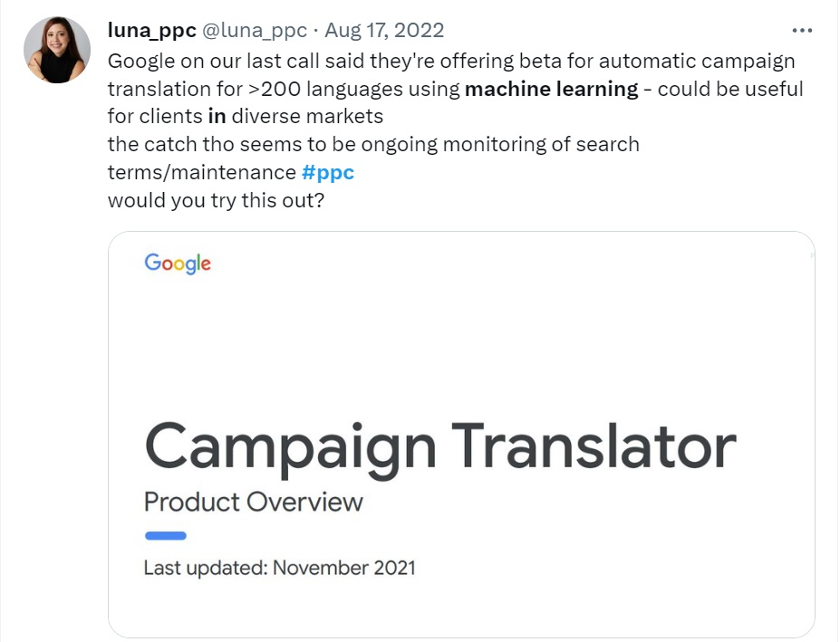Click the Product Overview subtitle in the image

pyautogui.click(x=254, y=503)
